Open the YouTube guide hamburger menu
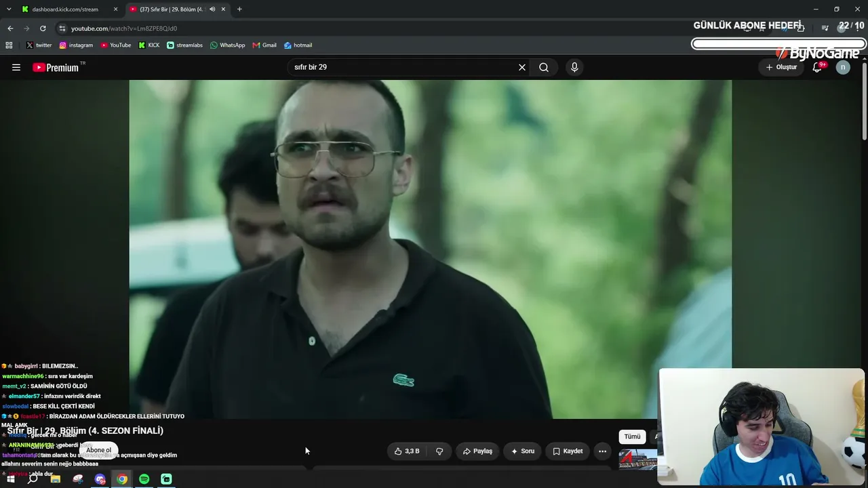Image resolution: width=868 pixels, height=488 pixels. tap(16, 67)
